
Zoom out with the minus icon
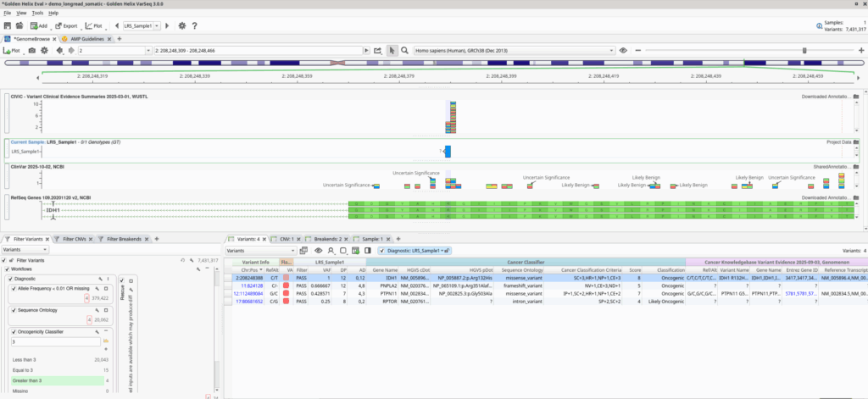[x=638, y=50]
